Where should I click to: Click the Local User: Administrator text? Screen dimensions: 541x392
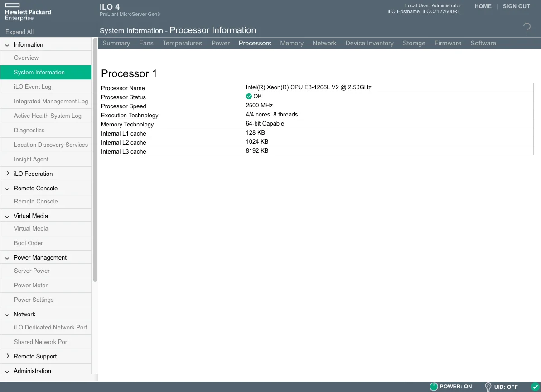(433, 5)
